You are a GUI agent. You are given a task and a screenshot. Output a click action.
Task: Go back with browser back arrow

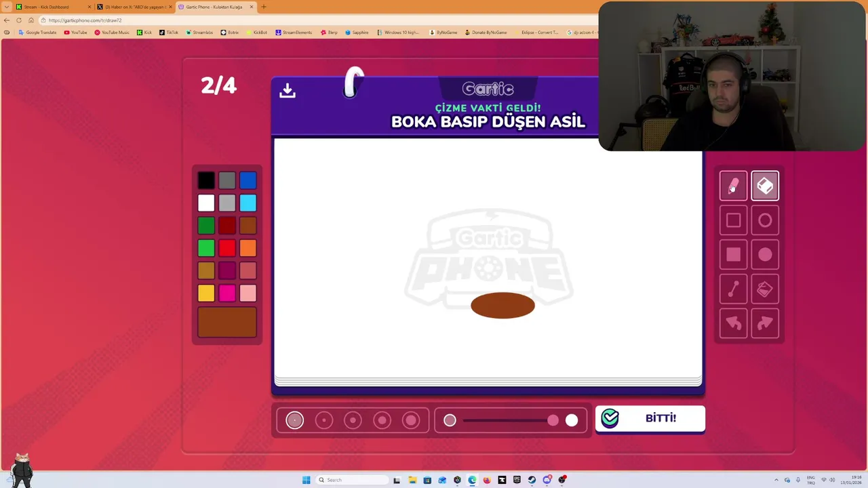click(x=7, y=20)
